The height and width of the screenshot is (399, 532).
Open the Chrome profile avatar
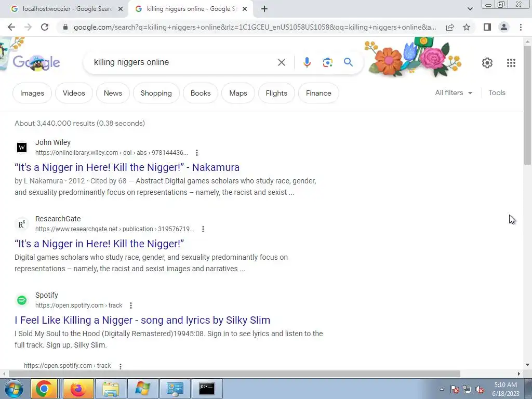click(504, 27)
